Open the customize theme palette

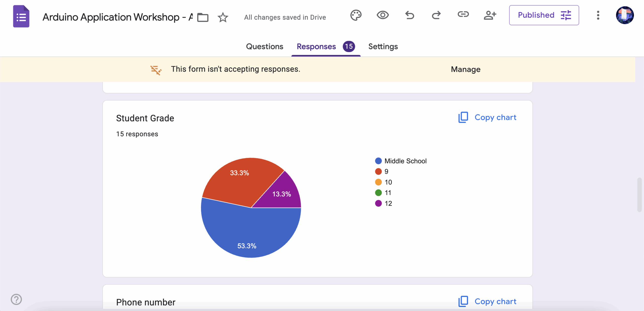[356, 15]
